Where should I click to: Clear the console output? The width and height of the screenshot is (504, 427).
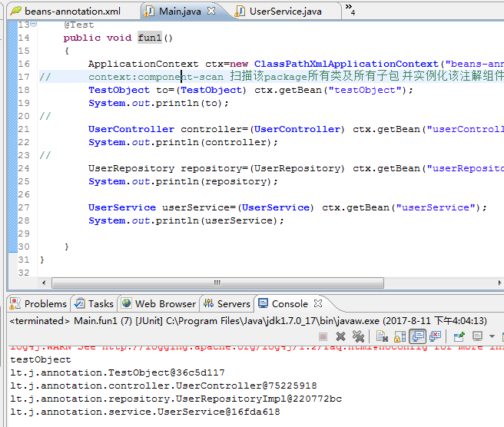(x=382, y=336)
